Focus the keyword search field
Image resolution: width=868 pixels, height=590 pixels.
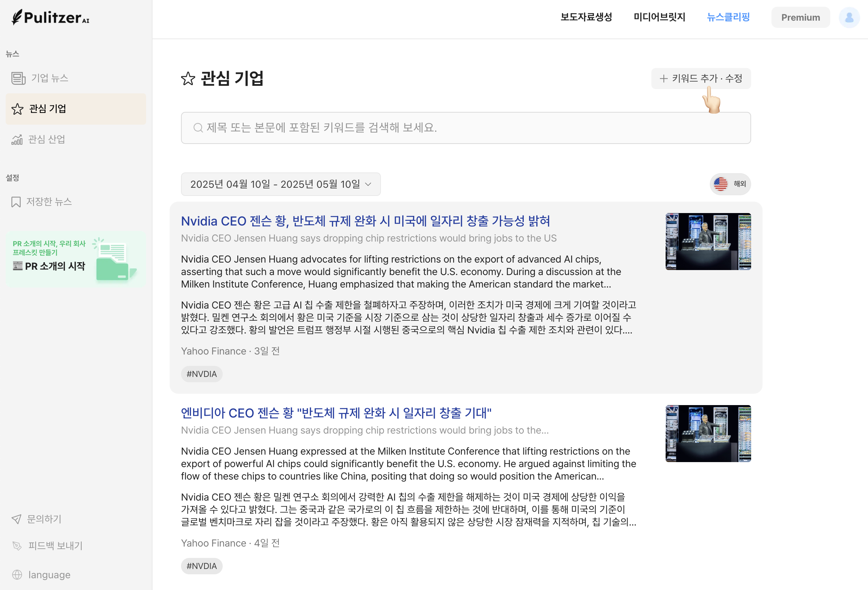point(466,128)
